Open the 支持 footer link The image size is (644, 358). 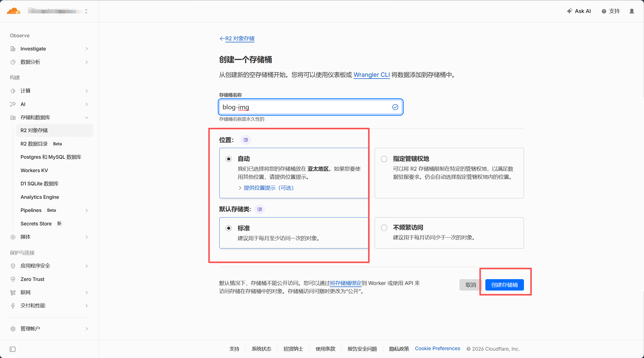coord(234,349)
